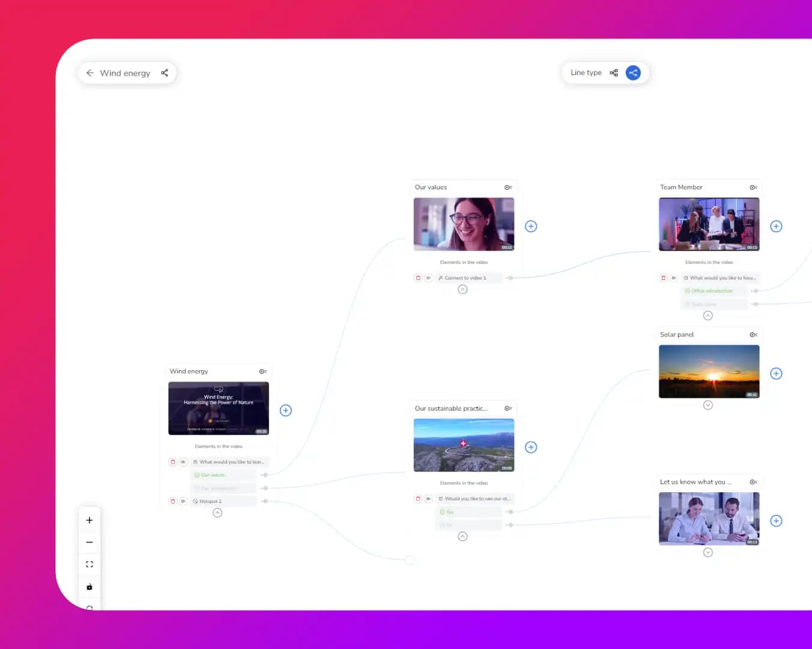Viewport: 812px width, 649px height.
Task: Expand the chevron below the Solar panel card
Action: click(x=708, y=405)
